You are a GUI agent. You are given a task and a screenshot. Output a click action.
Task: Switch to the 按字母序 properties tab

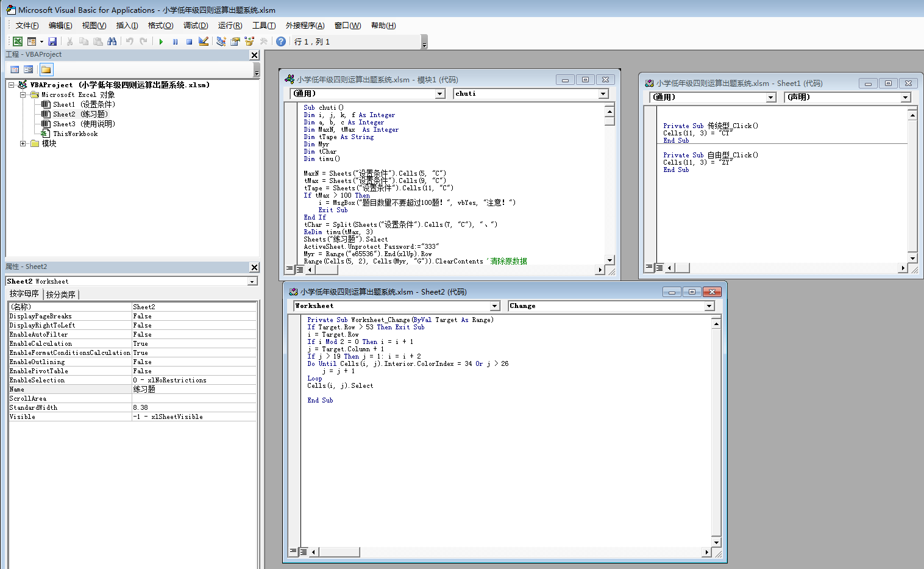point(24,294)
